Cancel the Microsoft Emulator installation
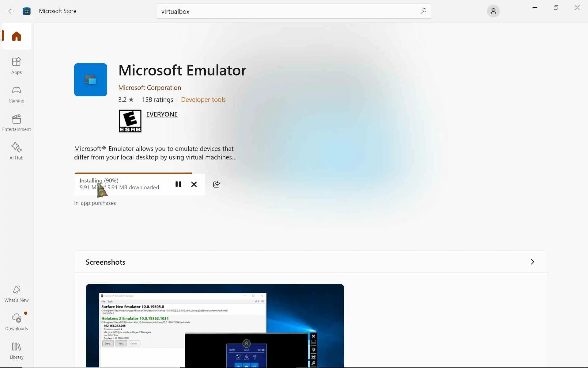The image size is (588, 368). coord(194,184)
